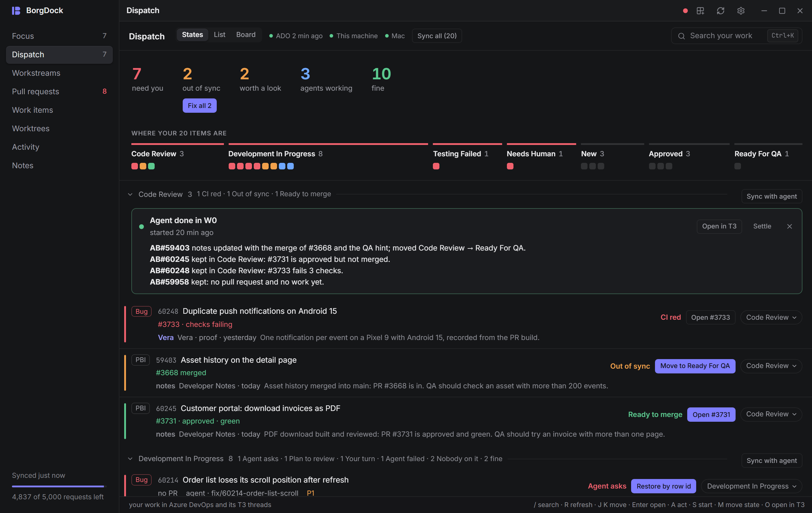
Task: Click the Fix all 2 button
Action: pyautogui.click(x=199, y=106)
